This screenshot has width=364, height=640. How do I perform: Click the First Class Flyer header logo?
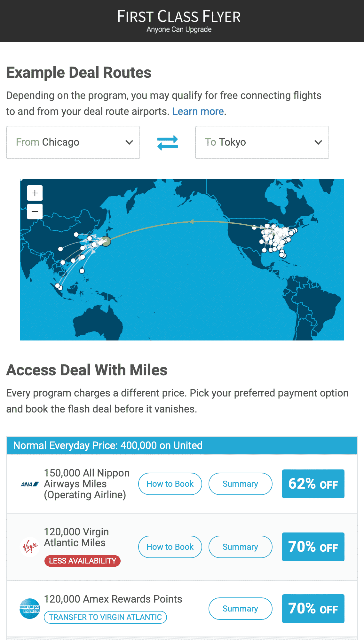pos(179,21)
